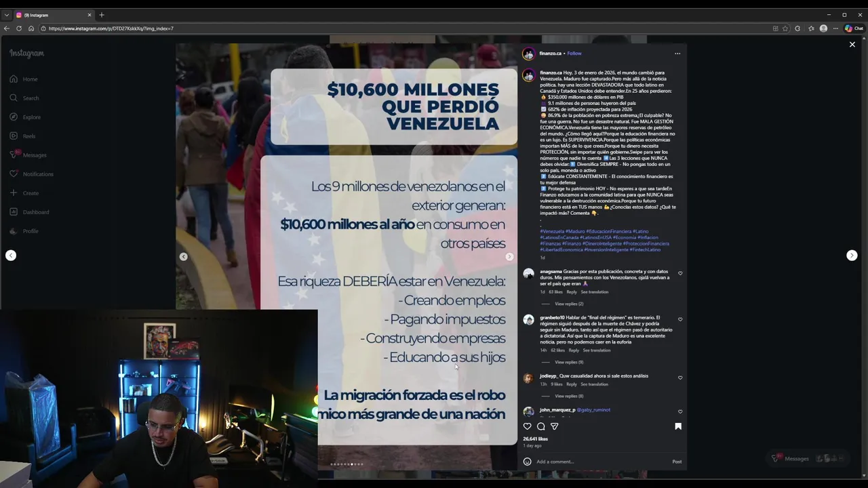Open Copilot Chat in browser
This screenshot has height=488, width=868.
click(x=854, y=28)
